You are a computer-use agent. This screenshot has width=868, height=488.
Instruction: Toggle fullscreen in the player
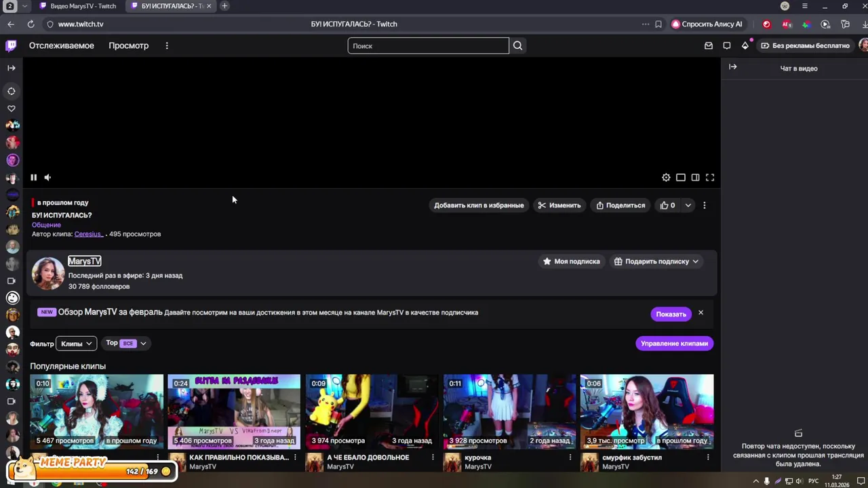click(710, 178)
